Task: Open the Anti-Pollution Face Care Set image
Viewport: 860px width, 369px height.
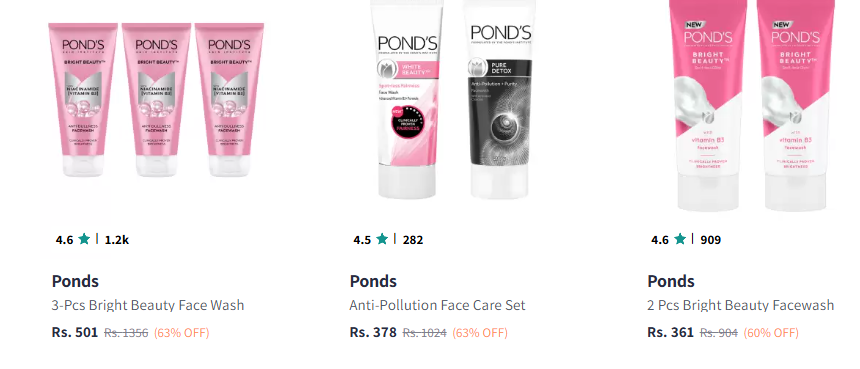Action: (x=453, y=100)
